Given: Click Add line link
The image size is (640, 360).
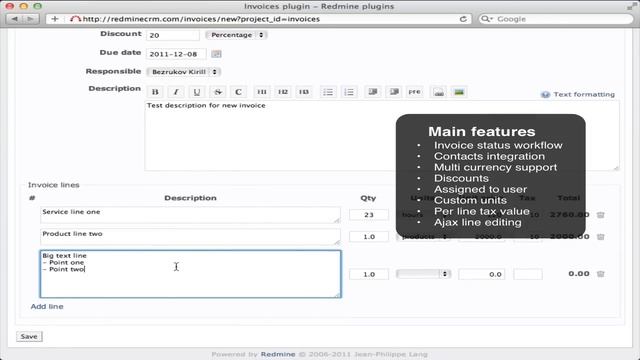Looking at the screenshot, I should [47, 307].
